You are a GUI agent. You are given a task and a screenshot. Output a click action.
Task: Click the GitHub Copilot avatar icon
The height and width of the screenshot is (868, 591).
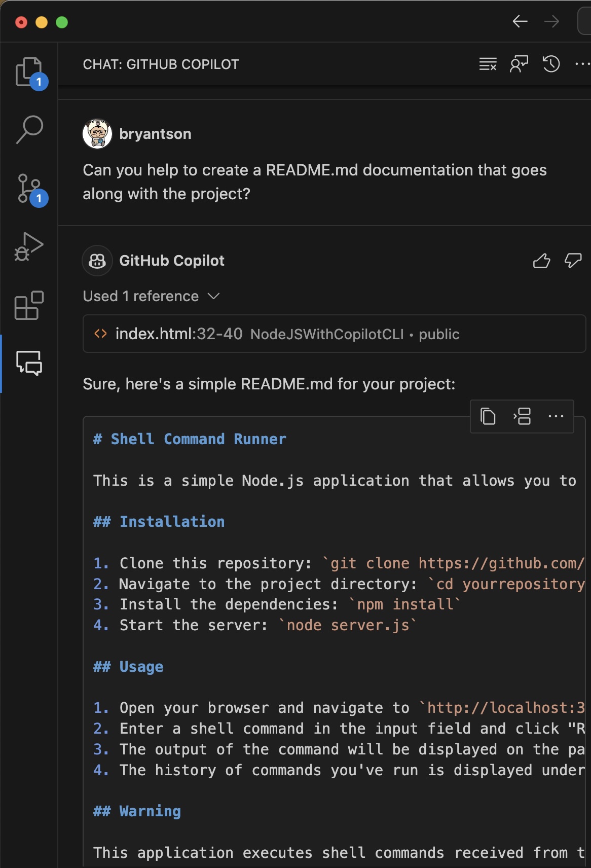97,261
